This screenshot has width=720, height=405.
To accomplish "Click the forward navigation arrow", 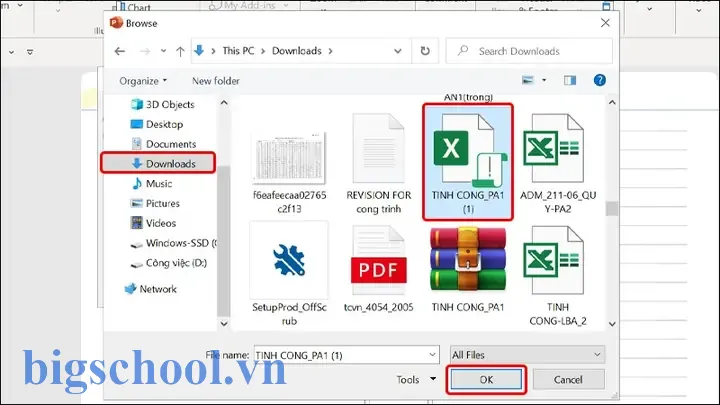I will pos(145,51).
